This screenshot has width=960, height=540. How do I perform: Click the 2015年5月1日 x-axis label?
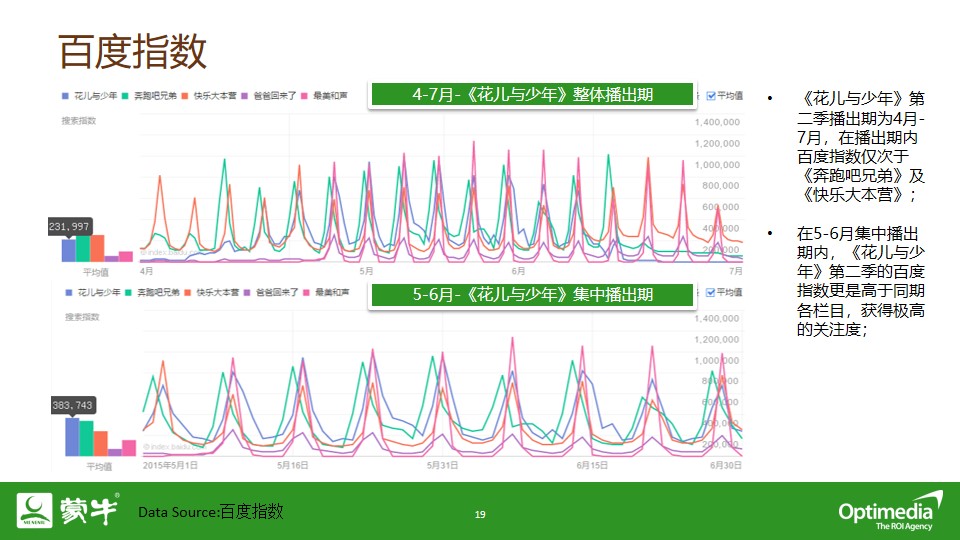170,465
